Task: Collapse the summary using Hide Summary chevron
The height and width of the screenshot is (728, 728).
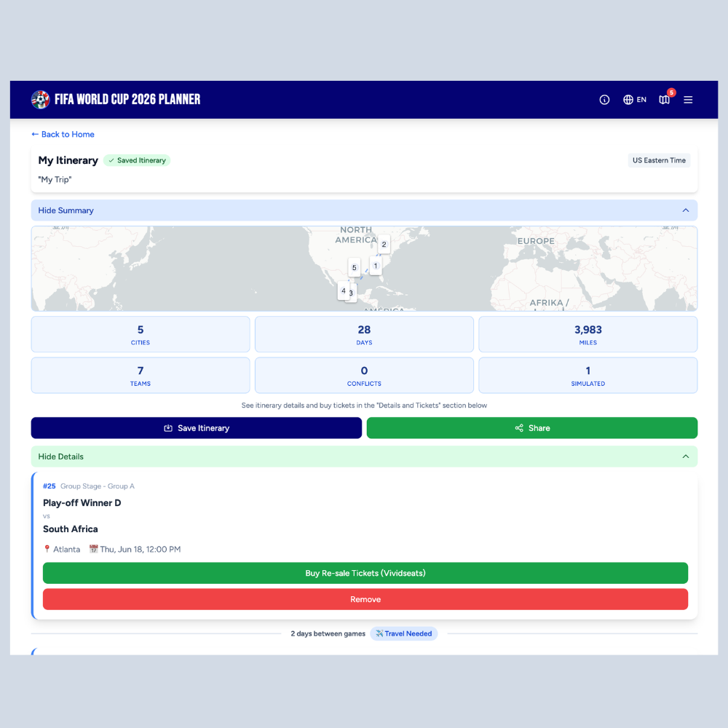Action: point(685,210)
